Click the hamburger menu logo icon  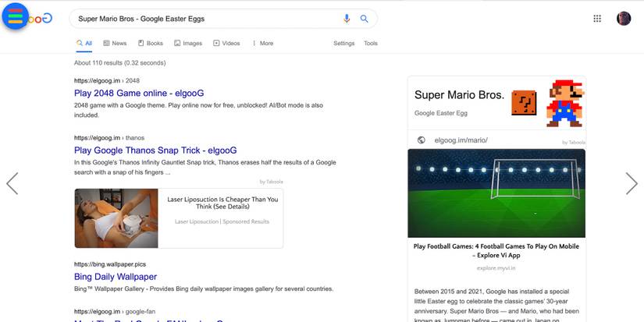click(15, 17)
